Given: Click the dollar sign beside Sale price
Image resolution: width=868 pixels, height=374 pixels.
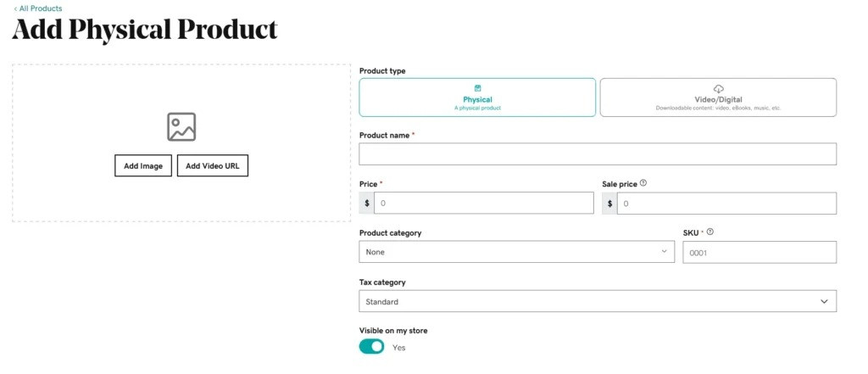Looking at the screenshot, I should [x=609, y=204].
